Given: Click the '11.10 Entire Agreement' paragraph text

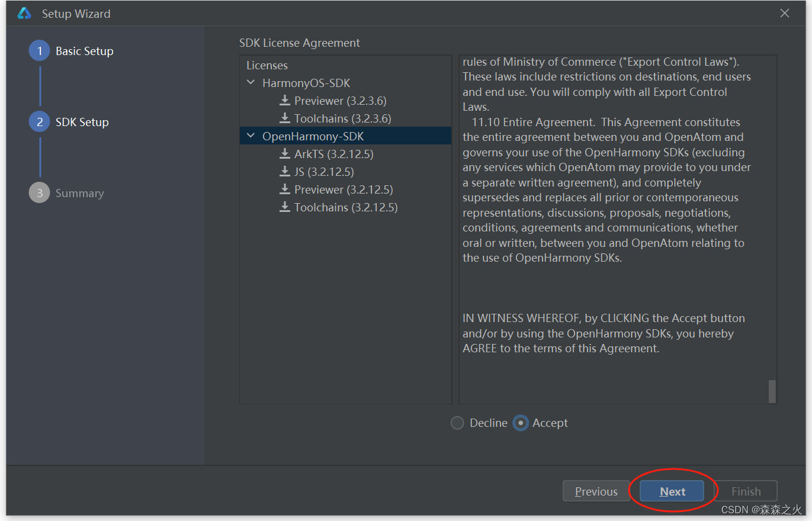Looking at the screenshot, I should pyautogui.click(x=607, y=190).
